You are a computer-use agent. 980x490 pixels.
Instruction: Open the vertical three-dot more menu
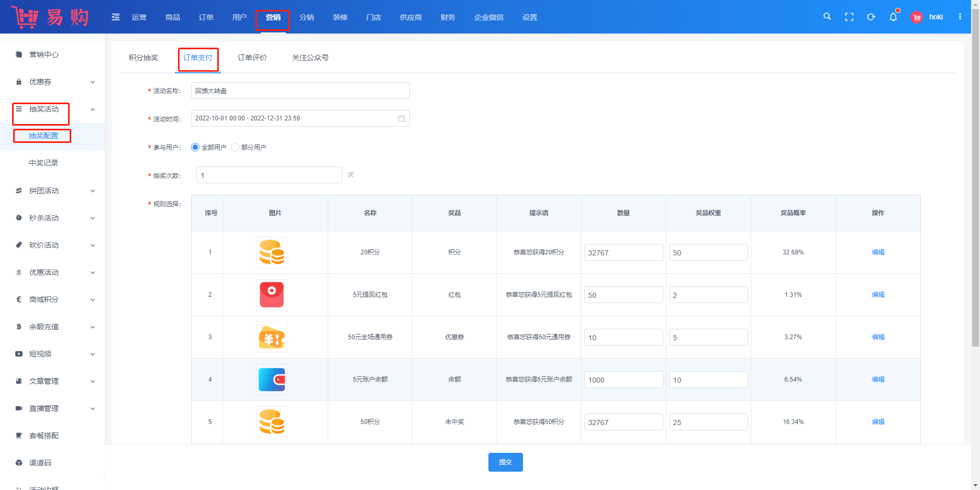(960, 17)
